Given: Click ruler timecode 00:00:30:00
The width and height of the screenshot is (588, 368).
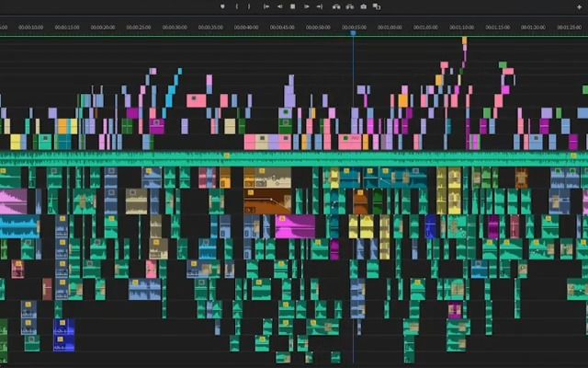Looking at the screenshot, I should (175, 28).
